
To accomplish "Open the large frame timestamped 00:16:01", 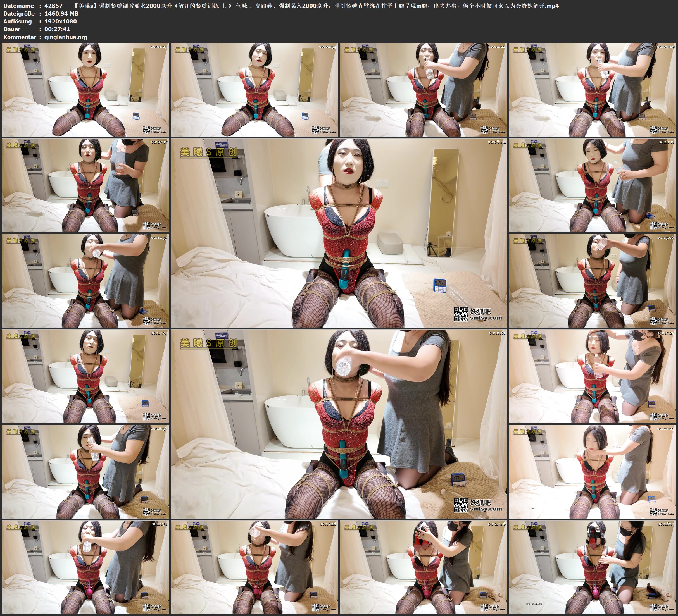I will coord(339,424).
